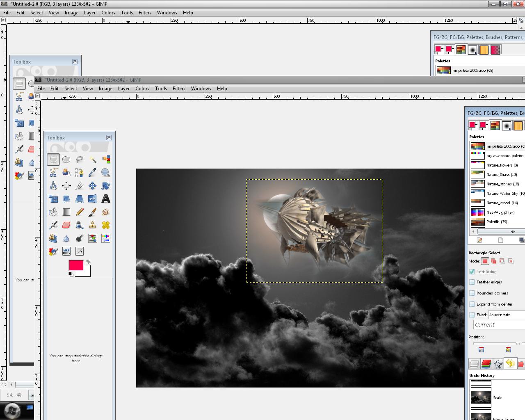This screenshot has width=525, height=420.
Task: Pick the Flip tool
Action: tap(93, 199)
